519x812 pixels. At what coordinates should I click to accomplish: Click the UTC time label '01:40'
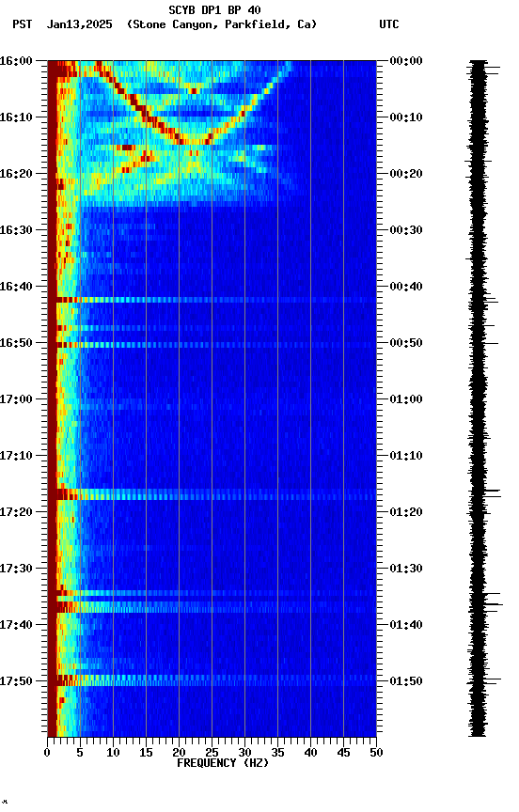click(x=406, y=626)
